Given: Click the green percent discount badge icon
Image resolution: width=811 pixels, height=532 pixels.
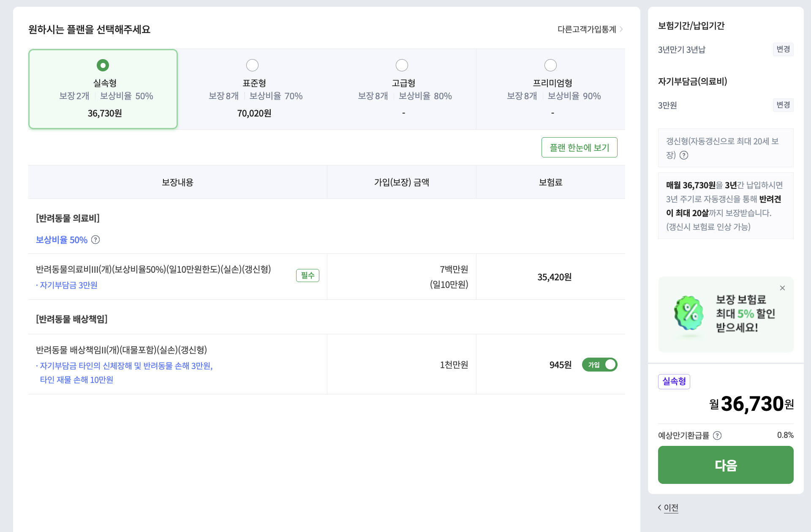Looking at the screenshot, I should (x=689, y=313).
